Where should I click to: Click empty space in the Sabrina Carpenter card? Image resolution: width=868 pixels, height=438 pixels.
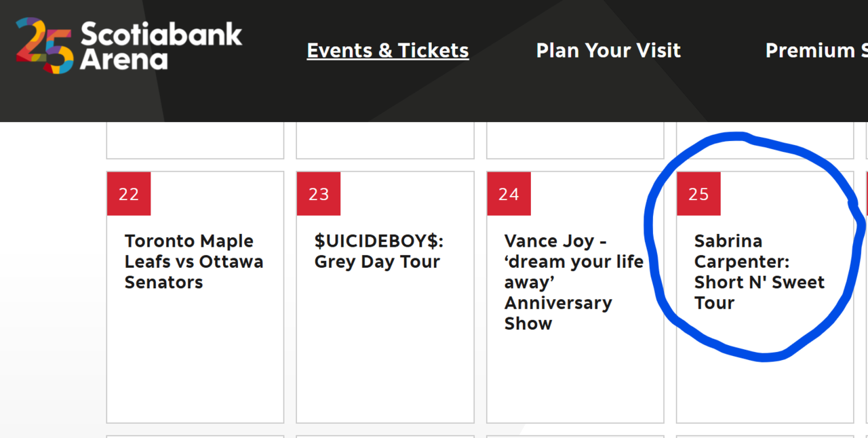(765, 386)
